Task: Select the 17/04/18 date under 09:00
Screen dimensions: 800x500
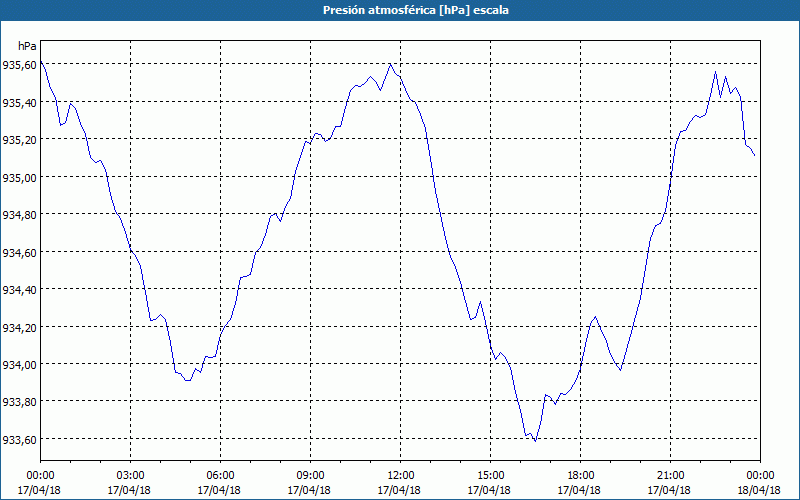Action: click(309, 490)
